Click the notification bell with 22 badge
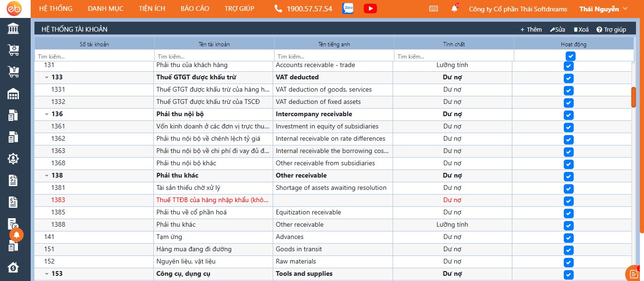Viewport: 644px width, 281px height. coord(454,9)
